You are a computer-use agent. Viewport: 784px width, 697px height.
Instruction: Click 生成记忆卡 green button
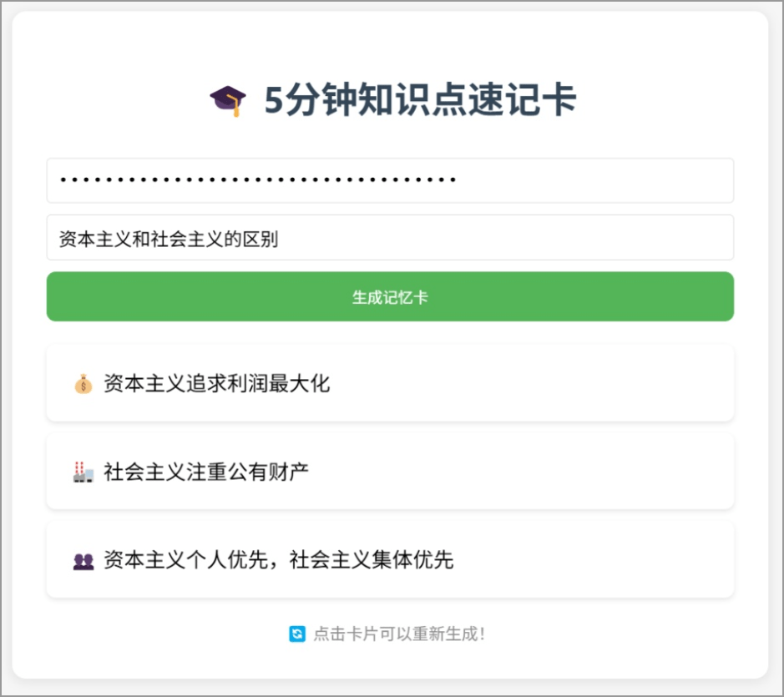(x=390, y=296)
